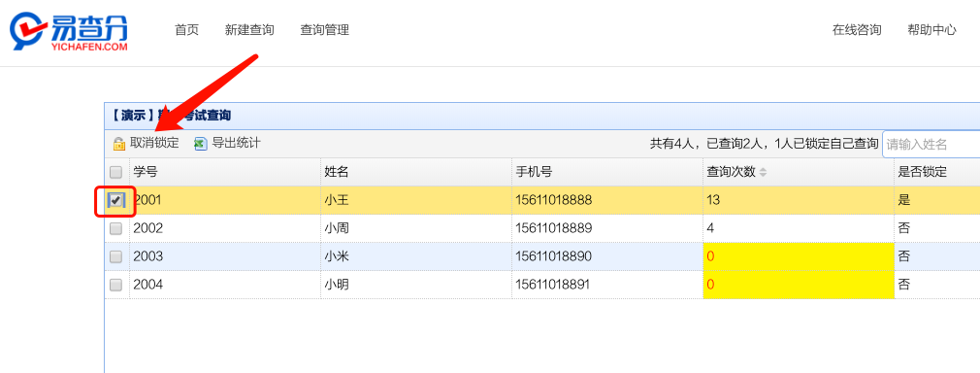
Task: Uncheck the checkbox for student 2001
Action: tap(115, 200)
